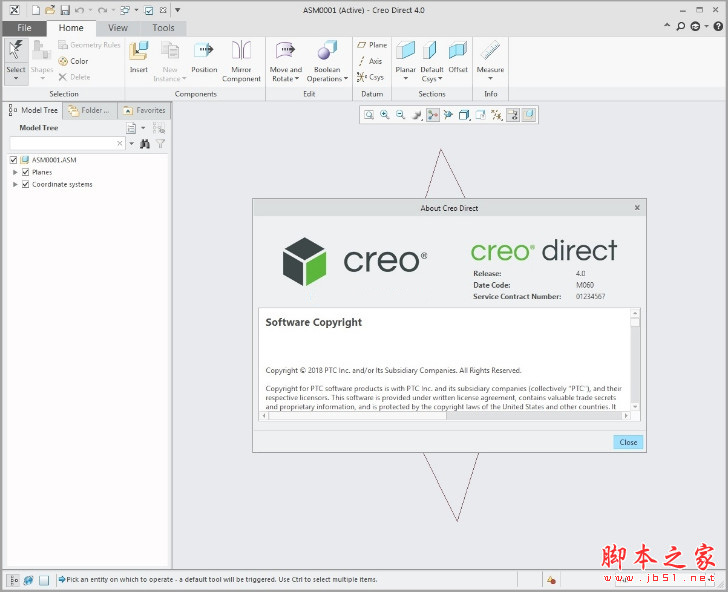Screen dimensions: 728x592
Task: Switch to the Tools ribbon tab
Action: tap(163, 28)
